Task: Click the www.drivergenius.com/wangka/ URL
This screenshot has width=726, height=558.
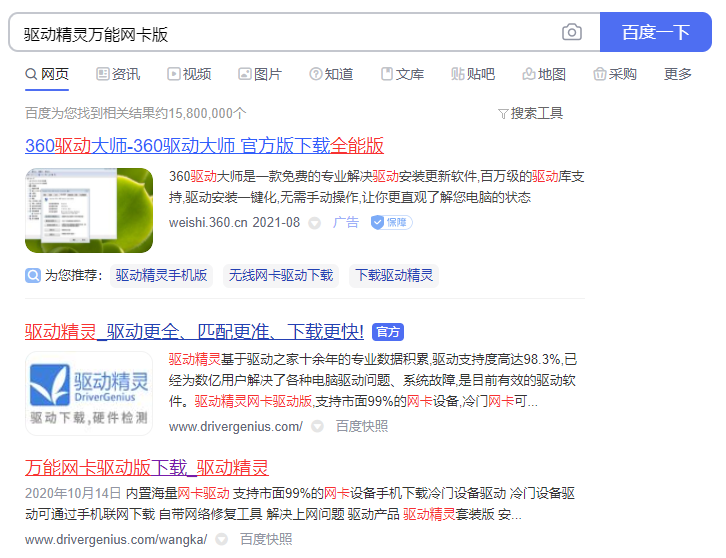Action: coord(116,539)
